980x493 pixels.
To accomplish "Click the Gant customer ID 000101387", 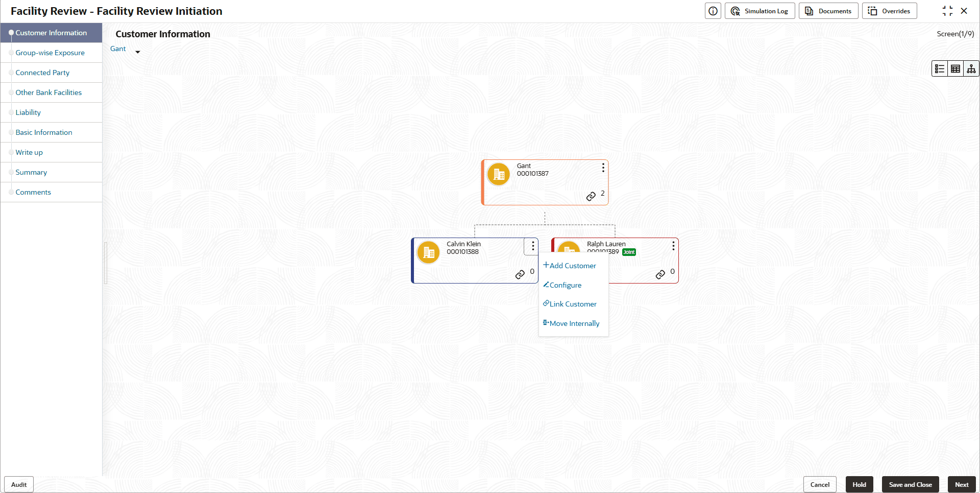I will [x=533, y=174].
